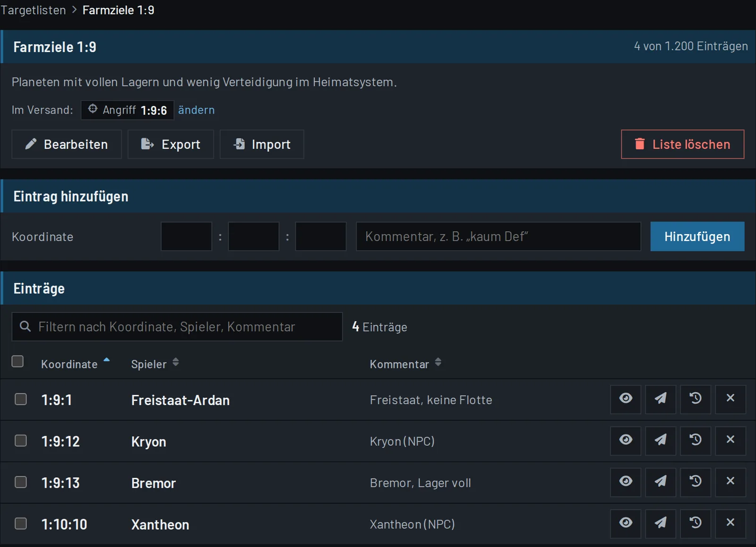Sort entries by the Kommentar column
Screen dimensions: 756x547
405,364
